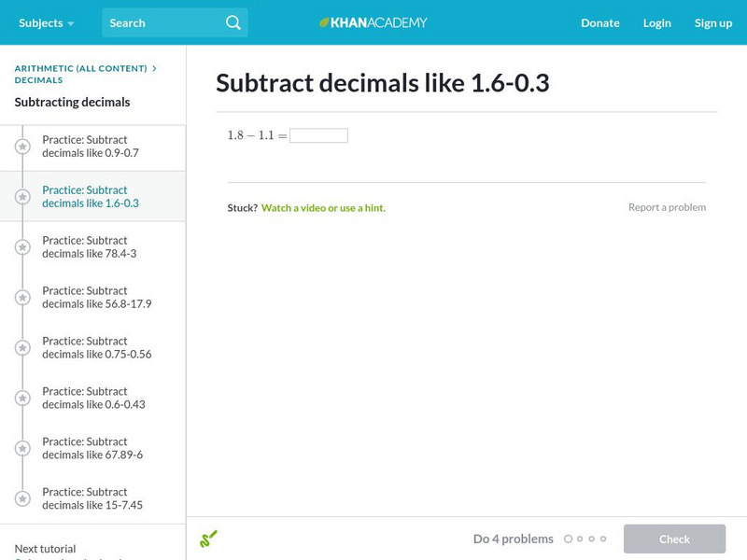Select 'Practice: Subtract decimals like 1.6-0.3' item
The height and width of the screenshot is (560, 747).
pyautogui.click(x=90, y=196)
